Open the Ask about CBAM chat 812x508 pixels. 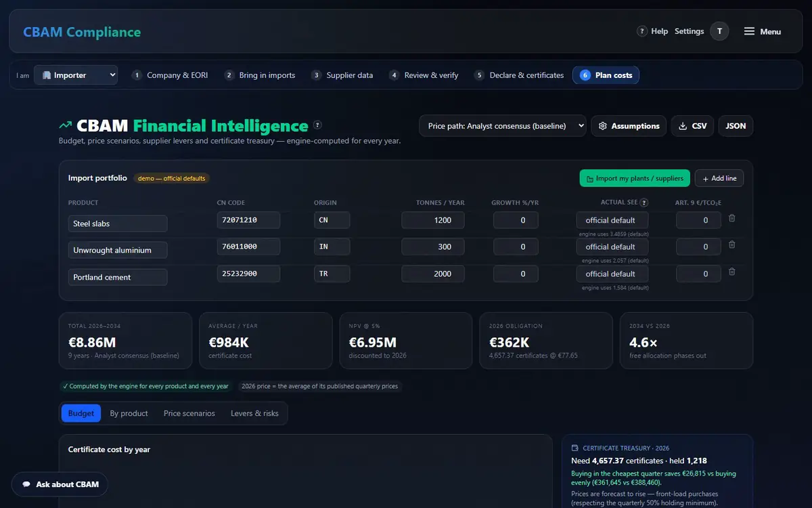(60, 484)
